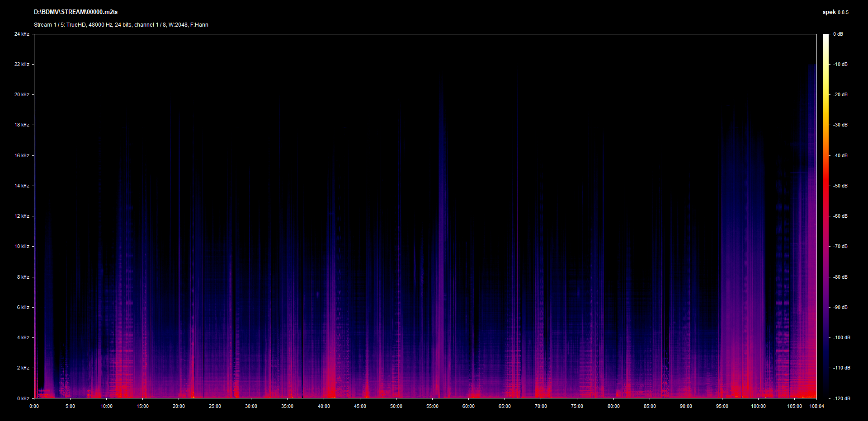Click the white top of the dB color bar
The image size is (868, 421).
click(826, 37)
